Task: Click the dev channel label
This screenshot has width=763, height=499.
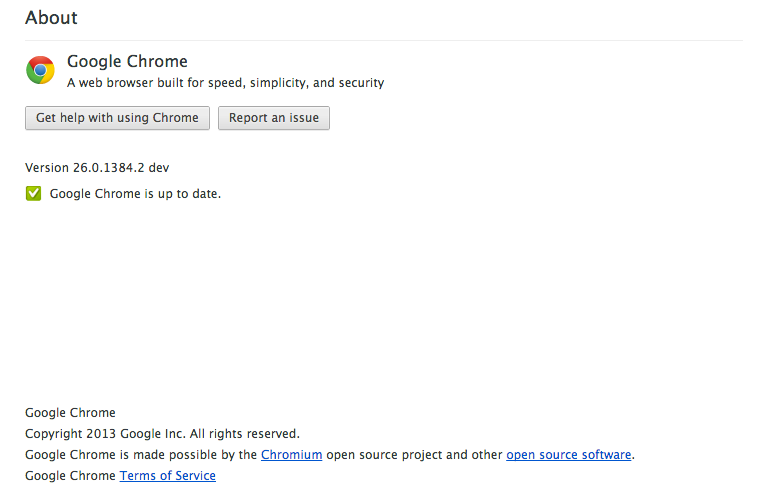Action: point(159,167)
